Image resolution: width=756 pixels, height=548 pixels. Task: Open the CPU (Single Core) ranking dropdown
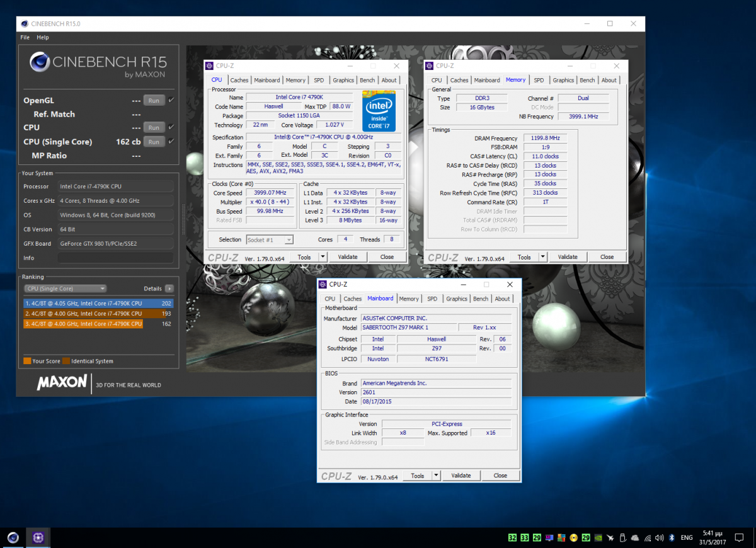65,288
